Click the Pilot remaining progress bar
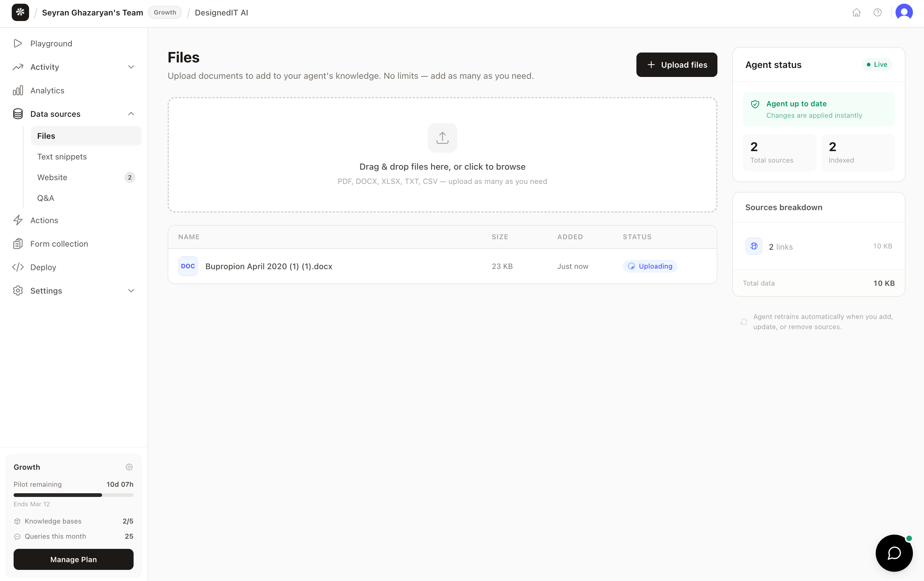Screen dimensions: 924x581 click(x=73, y=495)
